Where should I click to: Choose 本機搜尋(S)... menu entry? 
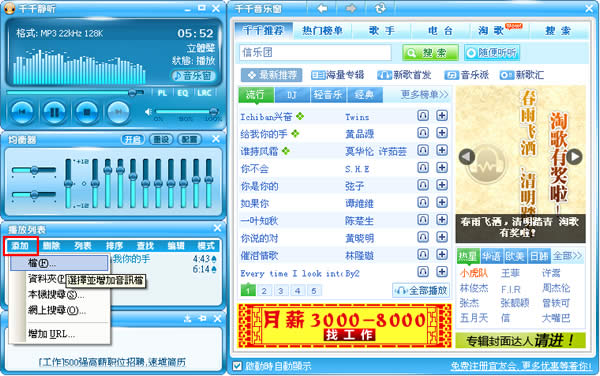[59, 295]
